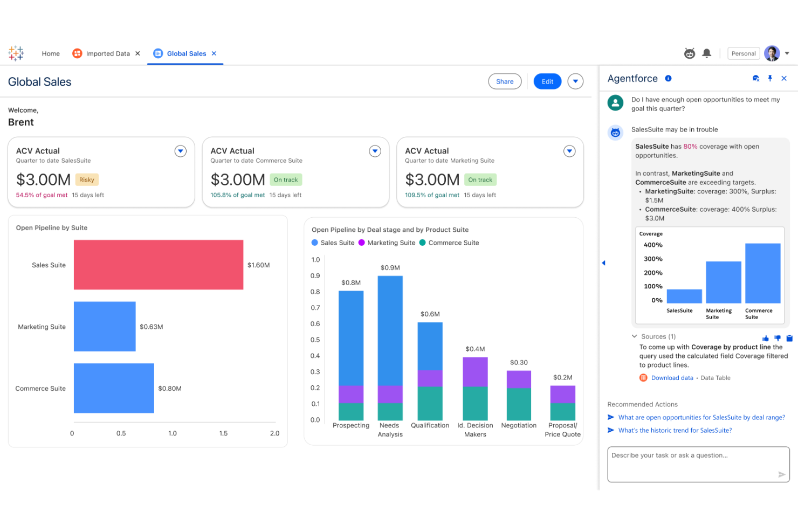Open notifications with the bell icon
This screenshot has width=798, height=532.
pos(707,53)
